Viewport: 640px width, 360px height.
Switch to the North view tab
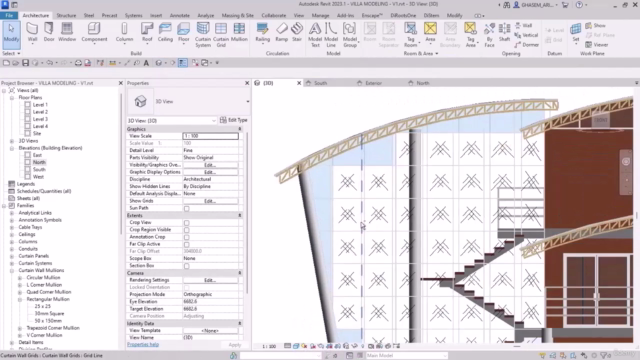pos(422,83)
